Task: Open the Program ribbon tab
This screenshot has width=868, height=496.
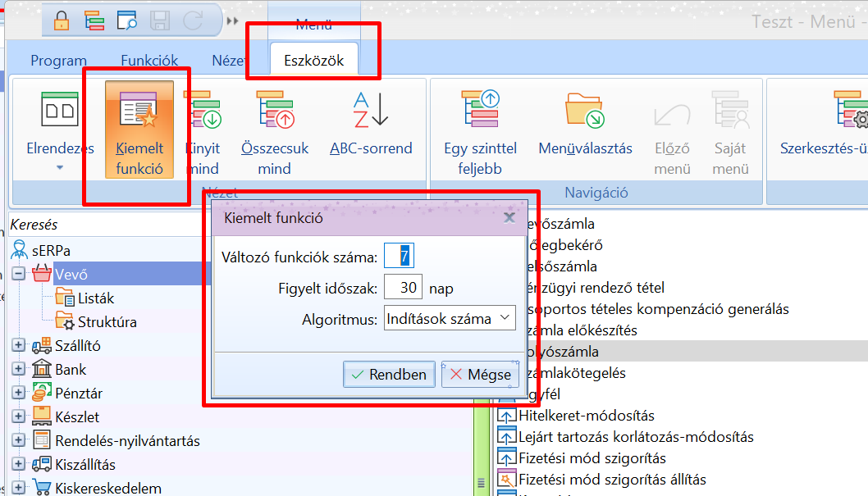Action: click(59, 61)
